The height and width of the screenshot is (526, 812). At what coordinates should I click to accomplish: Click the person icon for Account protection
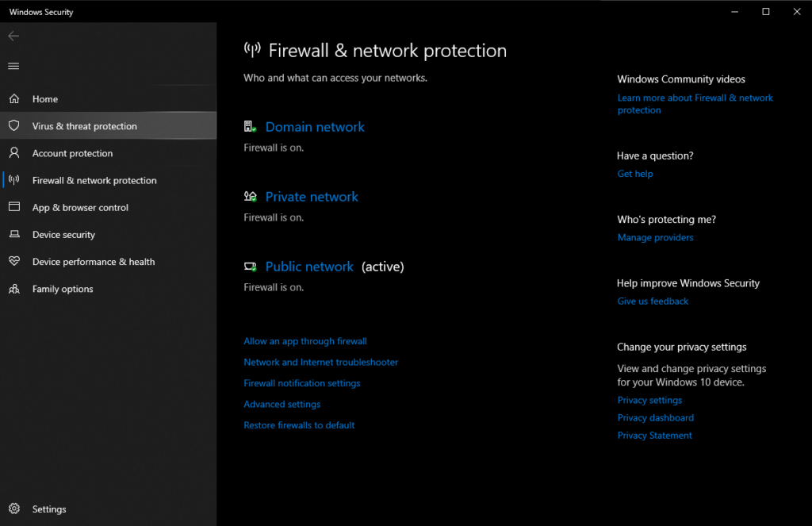tap(14, 152)
